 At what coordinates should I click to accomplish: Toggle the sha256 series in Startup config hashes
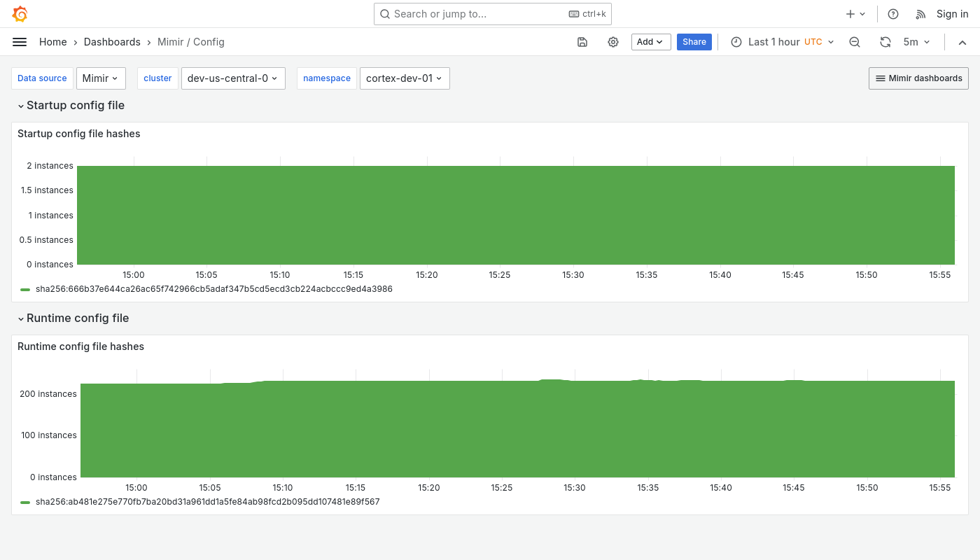click(214, 289)
